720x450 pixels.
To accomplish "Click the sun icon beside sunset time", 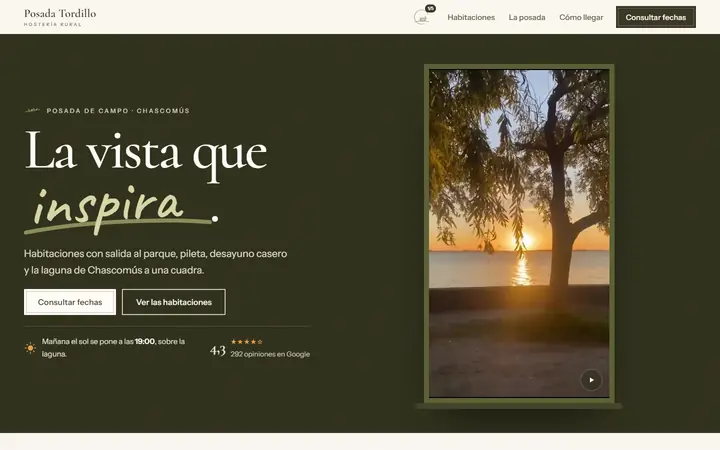I will coord(30,348).
